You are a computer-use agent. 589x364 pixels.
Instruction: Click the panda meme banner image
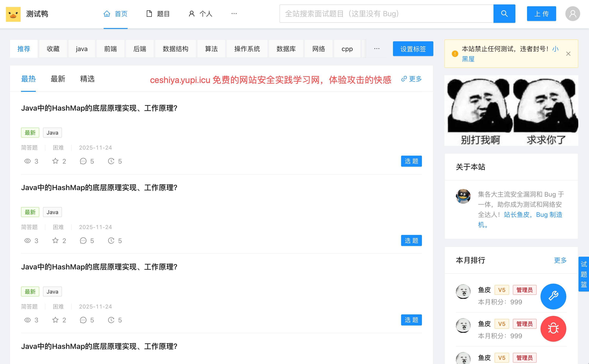[511, 110]
